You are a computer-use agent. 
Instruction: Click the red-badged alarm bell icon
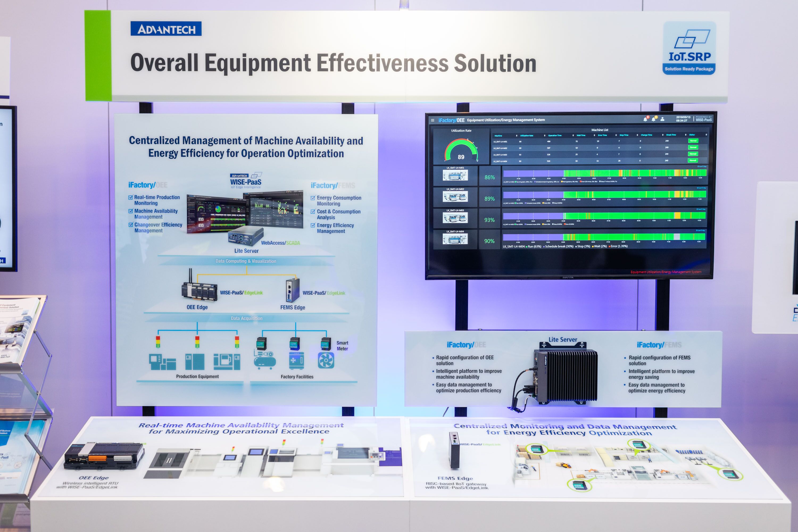pos(645,119)
